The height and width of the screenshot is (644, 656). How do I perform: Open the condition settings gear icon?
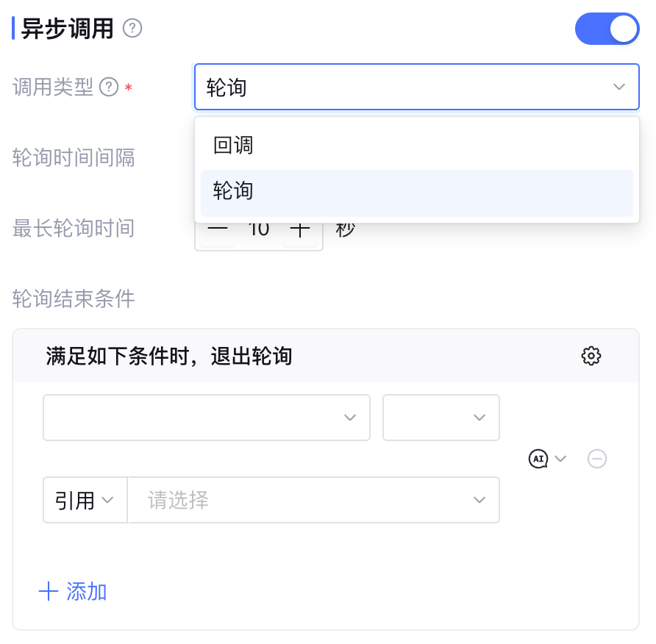[x=591, y=357]
